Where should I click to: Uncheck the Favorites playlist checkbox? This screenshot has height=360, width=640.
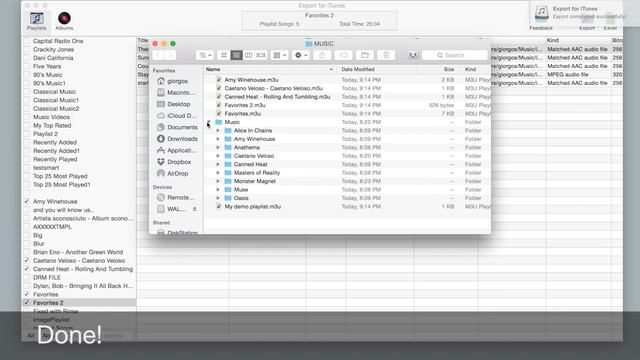(27, 294)
